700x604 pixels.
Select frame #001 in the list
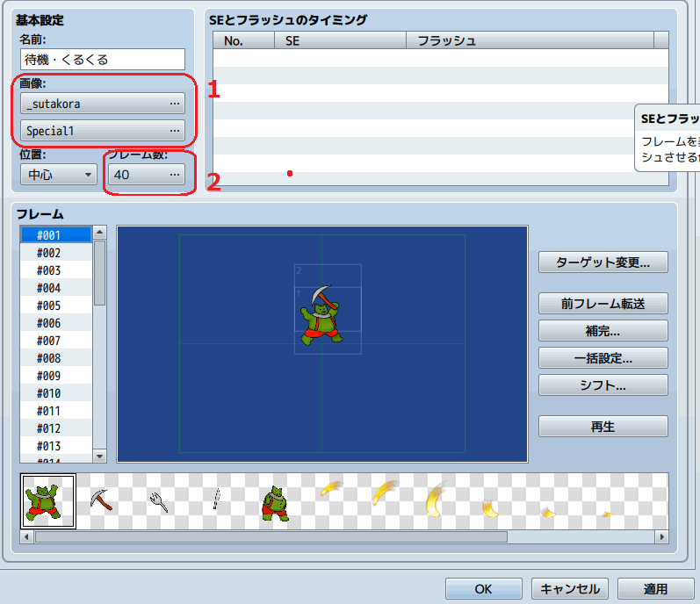point(56,235)
